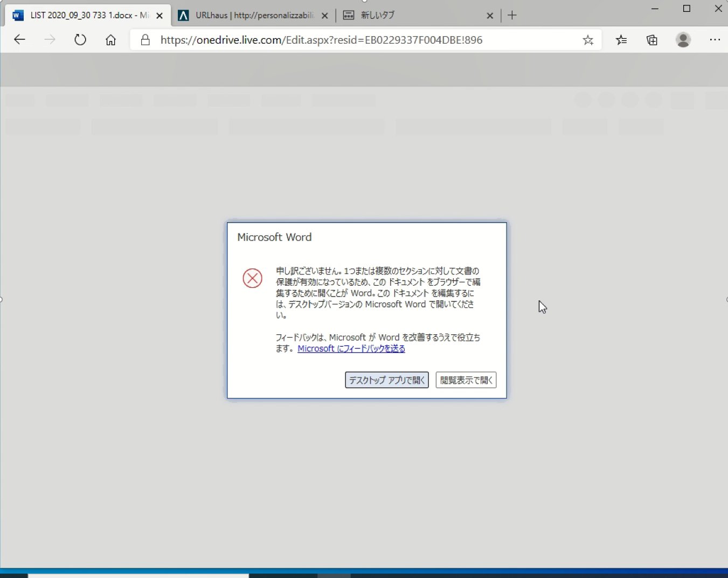Open the Favorites list icon
Viewport: 728px width, 578px height.
tap(621, 40)
